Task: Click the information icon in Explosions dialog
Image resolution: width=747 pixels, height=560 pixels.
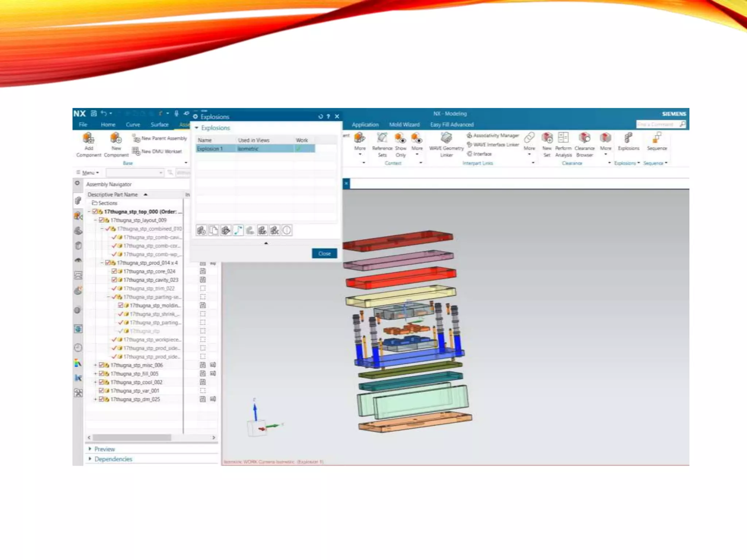Action: (287, 230)
